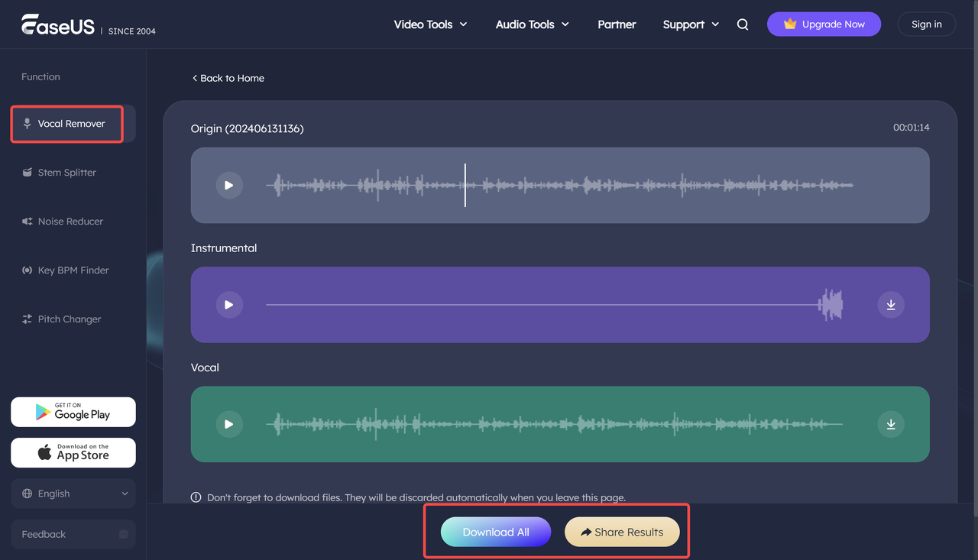
Task: Open the Audio Tools dropdown
Action: tap(532, 24)
